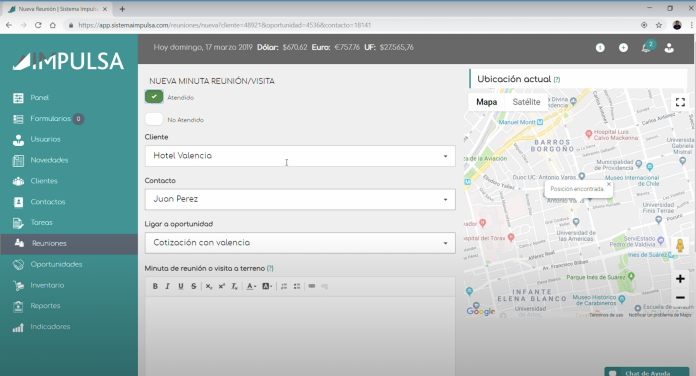
Task: Apply bold formatting in the editor
Action: (x=155, y=286)
